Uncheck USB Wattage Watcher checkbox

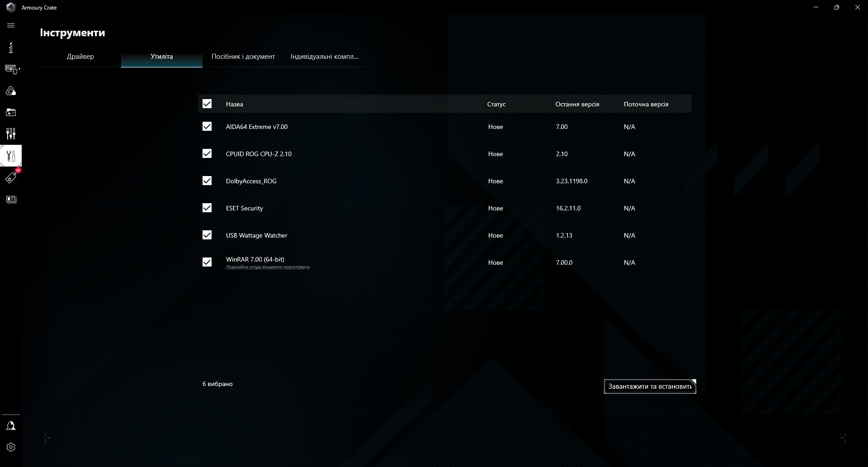click(x=207, y=235)
